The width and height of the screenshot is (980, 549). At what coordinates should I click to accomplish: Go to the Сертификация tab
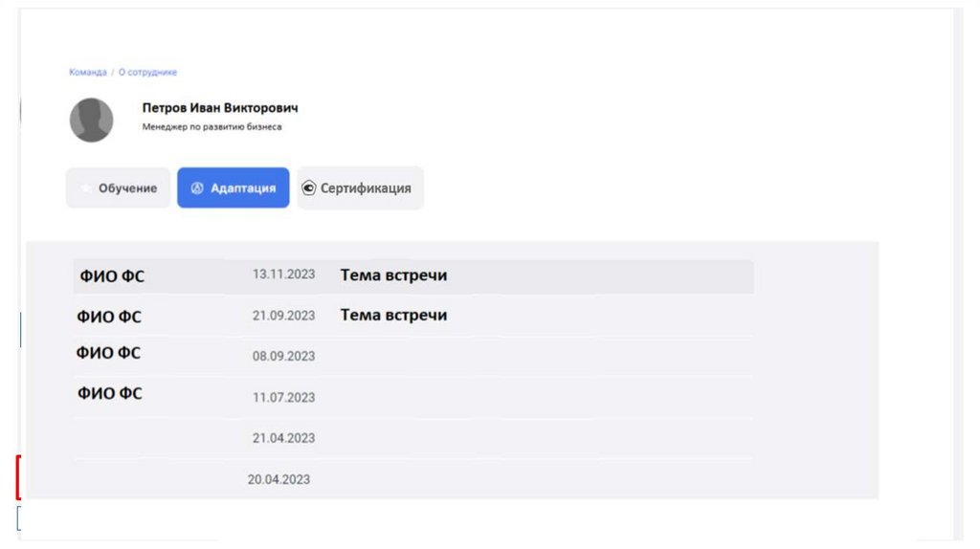pyautogui.click(x=366, y=188)
